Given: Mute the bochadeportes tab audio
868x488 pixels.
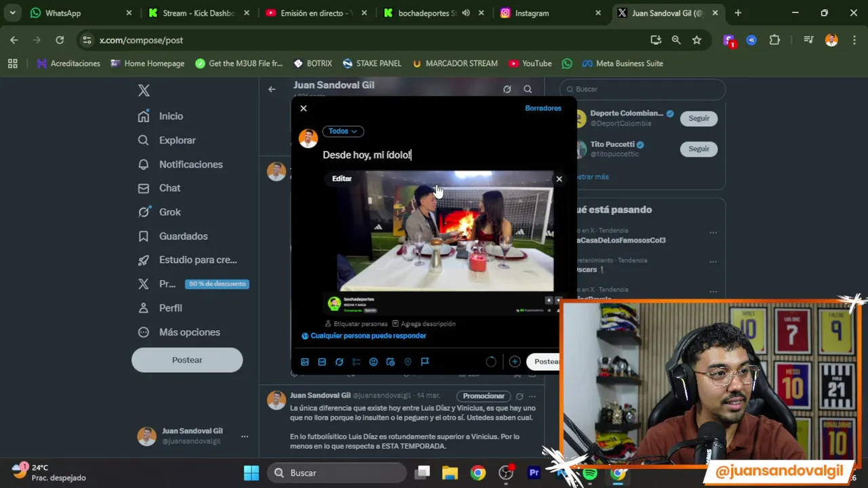Looking at the screenshot, I should (x=466, y=13).
